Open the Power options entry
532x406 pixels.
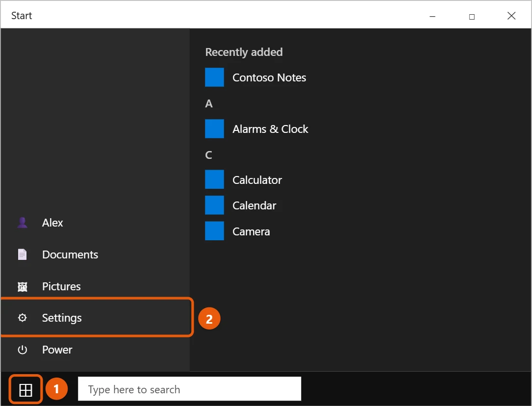click(95, 350)
